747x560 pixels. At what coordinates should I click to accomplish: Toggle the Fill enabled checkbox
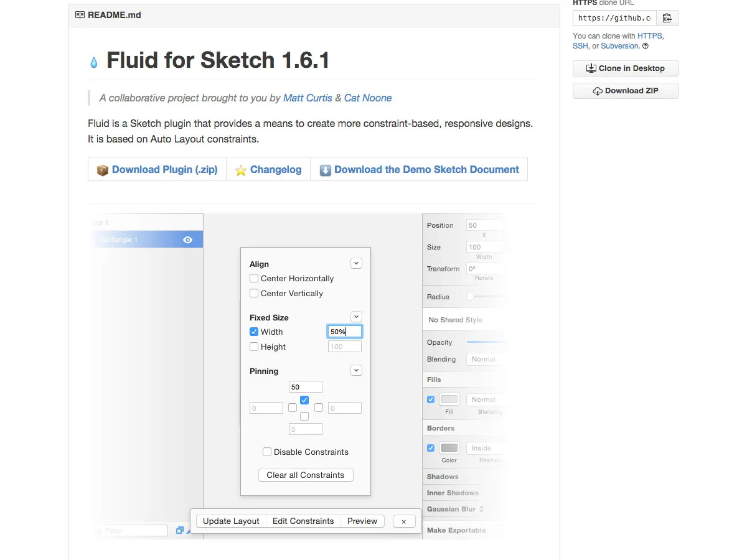[431, 399]
